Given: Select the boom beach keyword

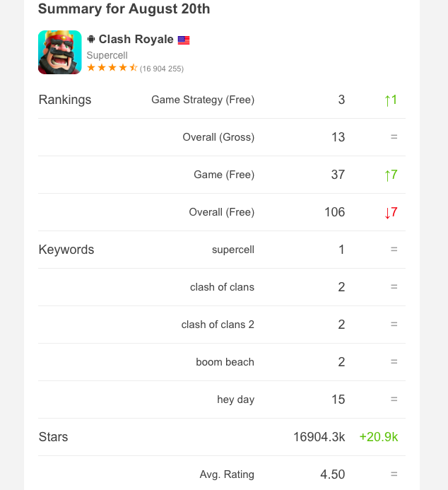Looking at the screenshot, I should click(225, 362).
